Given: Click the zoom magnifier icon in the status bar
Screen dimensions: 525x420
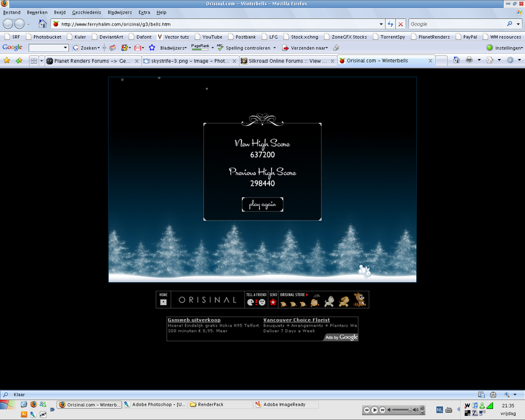Looking at the screenshot, I should point(507,394).
